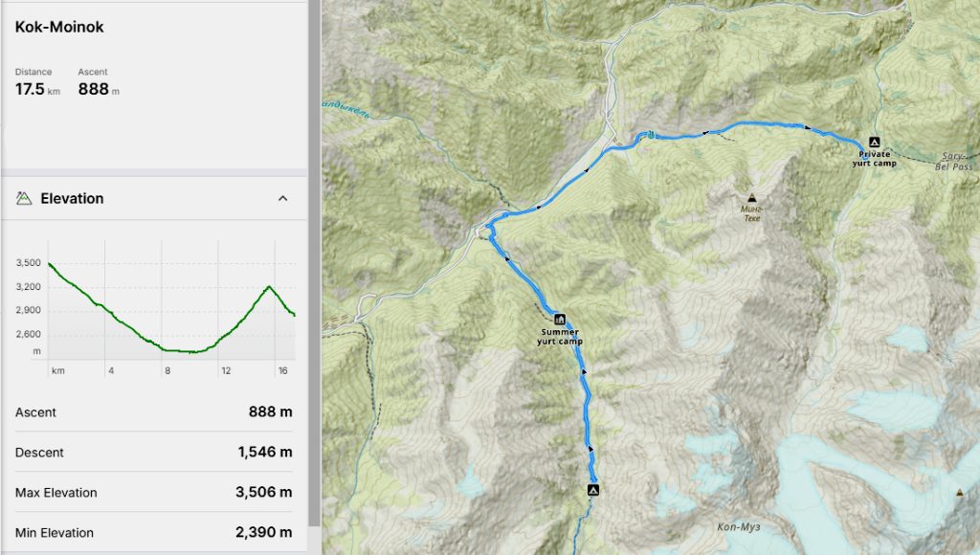Select the campsite icon at the route's southern end

(593, 490)
